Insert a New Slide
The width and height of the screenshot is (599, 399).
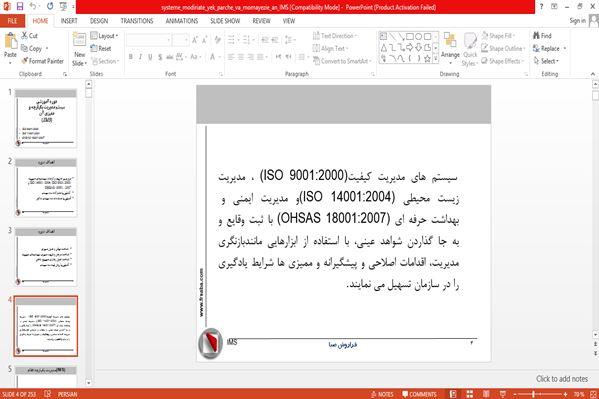tap(79, 49)
